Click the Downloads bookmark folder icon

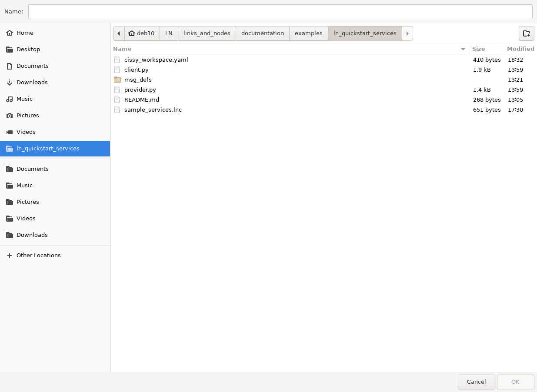[x=10, y=235]
